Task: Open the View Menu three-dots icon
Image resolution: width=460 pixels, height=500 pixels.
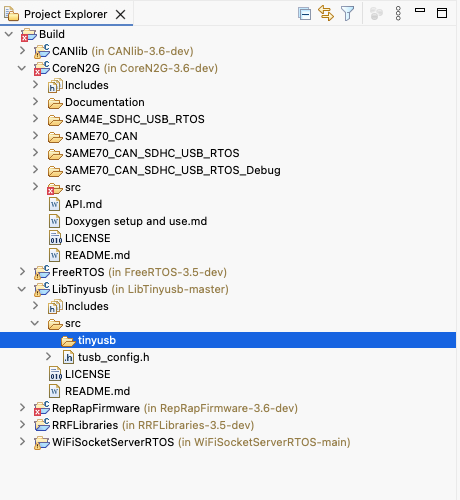Action: click(398, 14)
